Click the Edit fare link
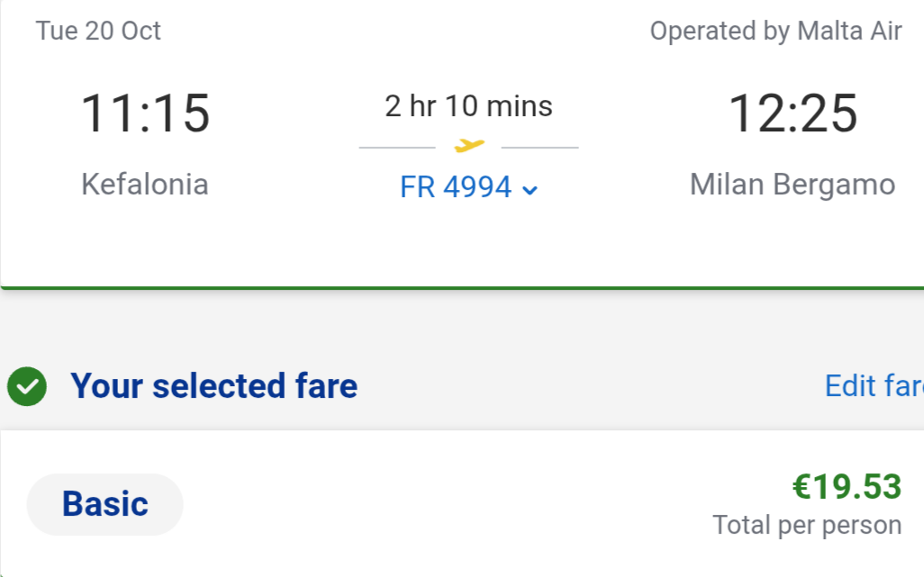 point(874,386)
